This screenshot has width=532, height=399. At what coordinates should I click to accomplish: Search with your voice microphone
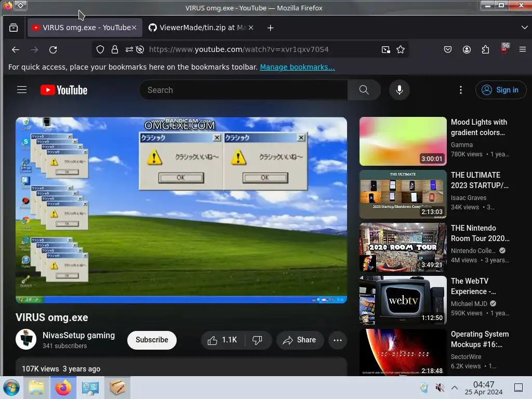tap(400, 90)
